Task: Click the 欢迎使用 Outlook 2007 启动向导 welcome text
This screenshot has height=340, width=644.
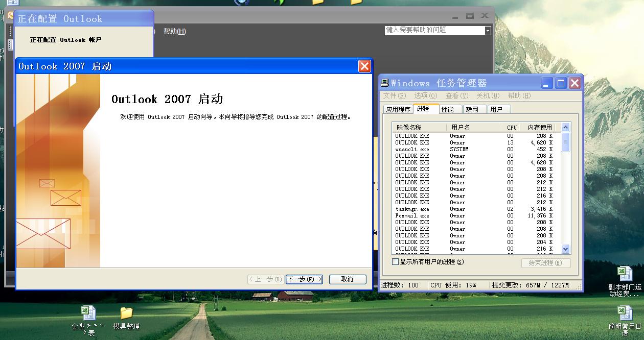Action: [236, 117]
